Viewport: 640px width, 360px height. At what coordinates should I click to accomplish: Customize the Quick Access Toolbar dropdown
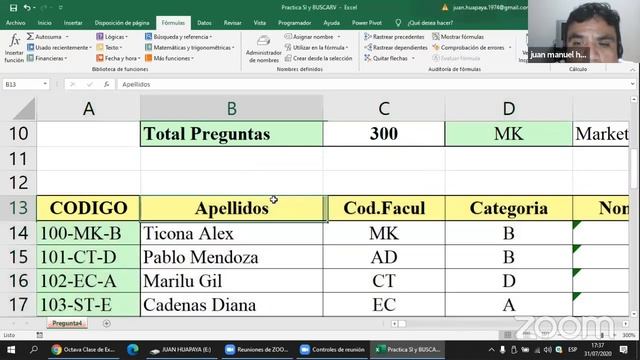pos(61,7)
